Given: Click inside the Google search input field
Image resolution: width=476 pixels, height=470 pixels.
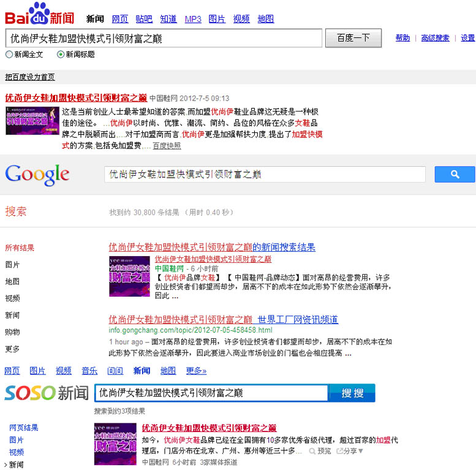Looking at the screenshot, I should tap(265, 175).
